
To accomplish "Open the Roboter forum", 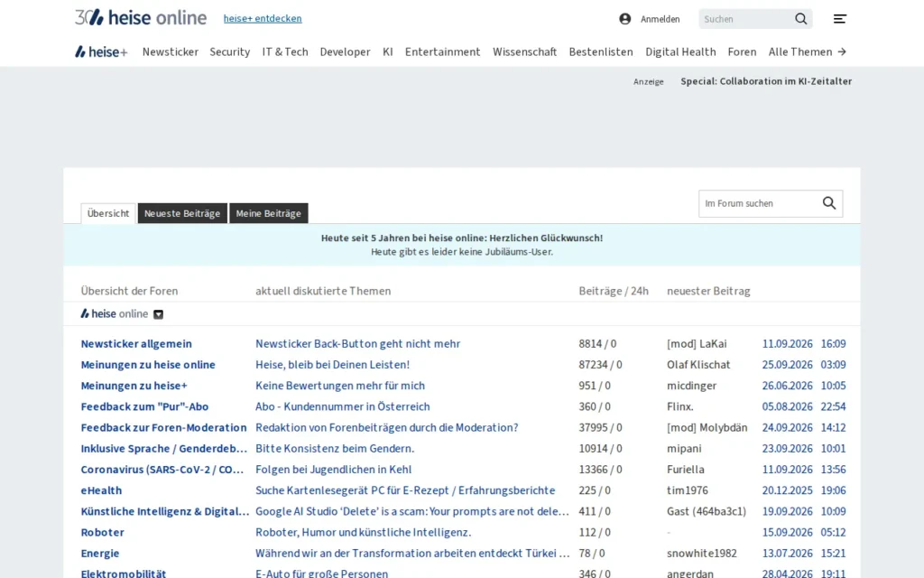I will click(103, 533).
